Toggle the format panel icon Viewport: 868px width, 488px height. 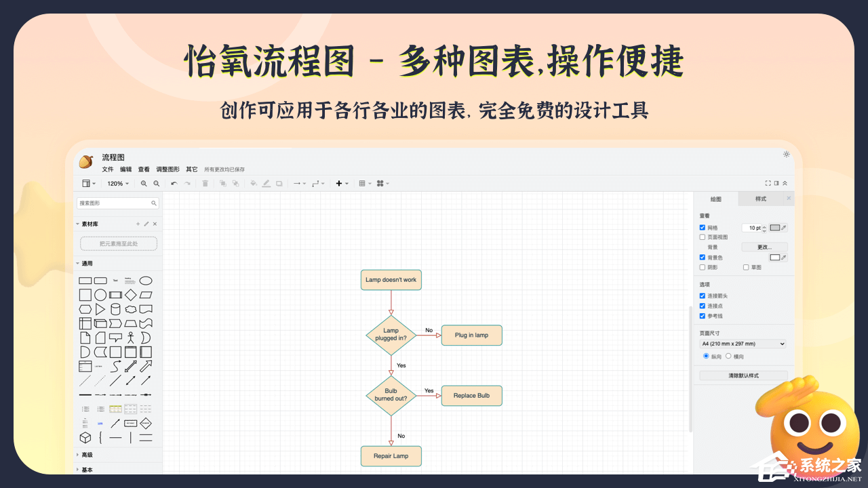pos(776,183)
